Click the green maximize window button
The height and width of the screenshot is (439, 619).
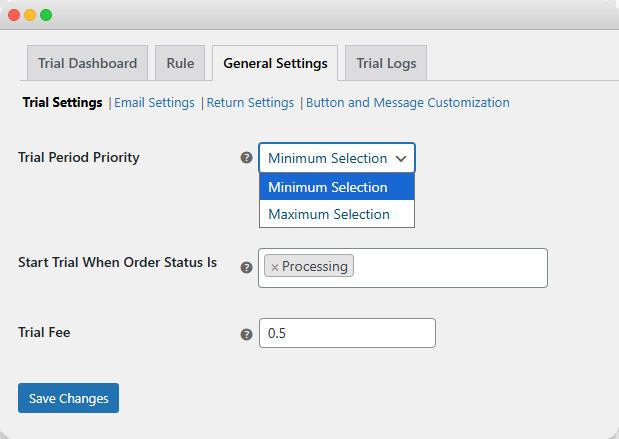[x=46, y=15]
